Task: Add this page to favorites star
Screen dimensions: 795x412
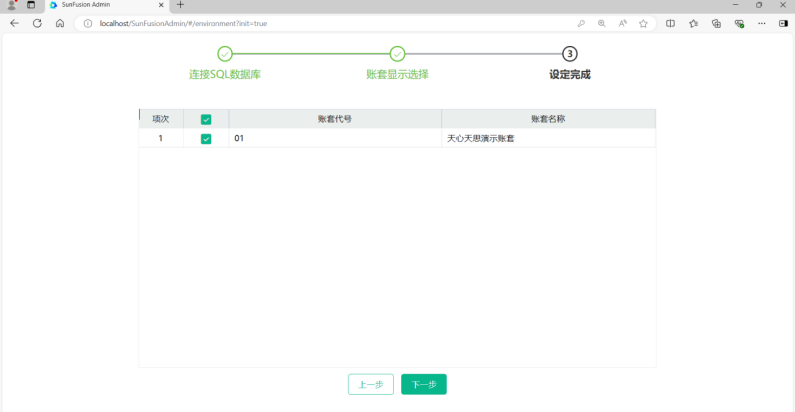Action: [x=643, y=23]
